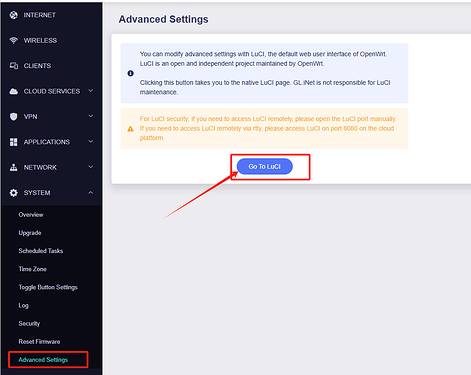Click the Go To LuCI button

click(x=265, y=166)
